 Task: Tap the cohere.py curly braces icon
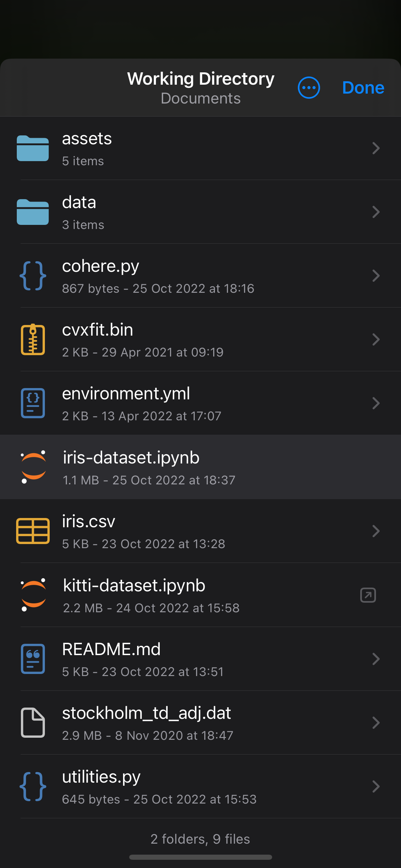coord(33,276)
